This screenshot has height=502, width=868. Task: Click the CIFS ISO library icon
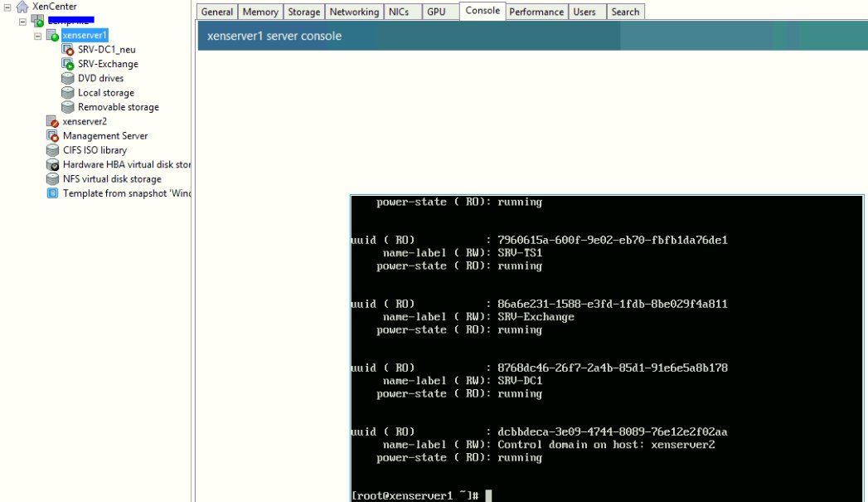tap(52, 150)
